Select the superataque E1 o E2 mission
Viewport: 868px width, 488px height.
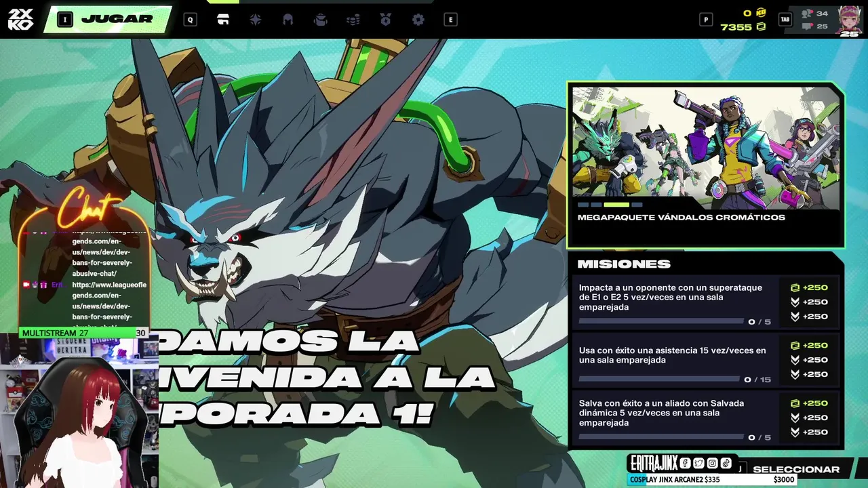(x=705, y=302)
